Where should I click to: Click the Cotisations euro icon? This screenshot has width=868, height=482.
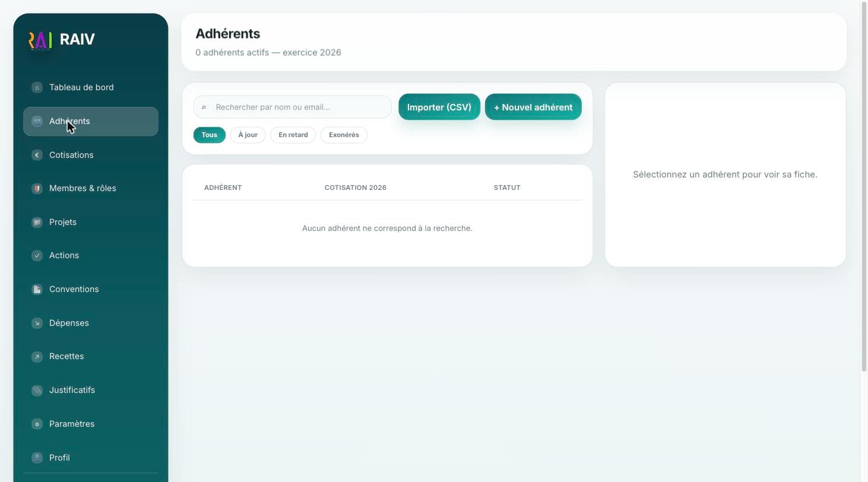[x=37, y=155]
